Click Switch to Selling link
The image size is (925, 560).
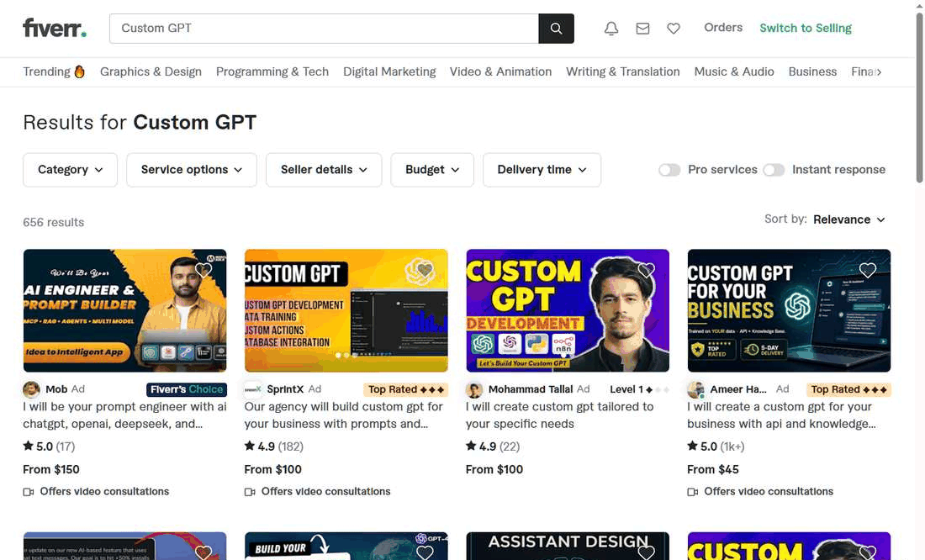[x=806, y=28]
